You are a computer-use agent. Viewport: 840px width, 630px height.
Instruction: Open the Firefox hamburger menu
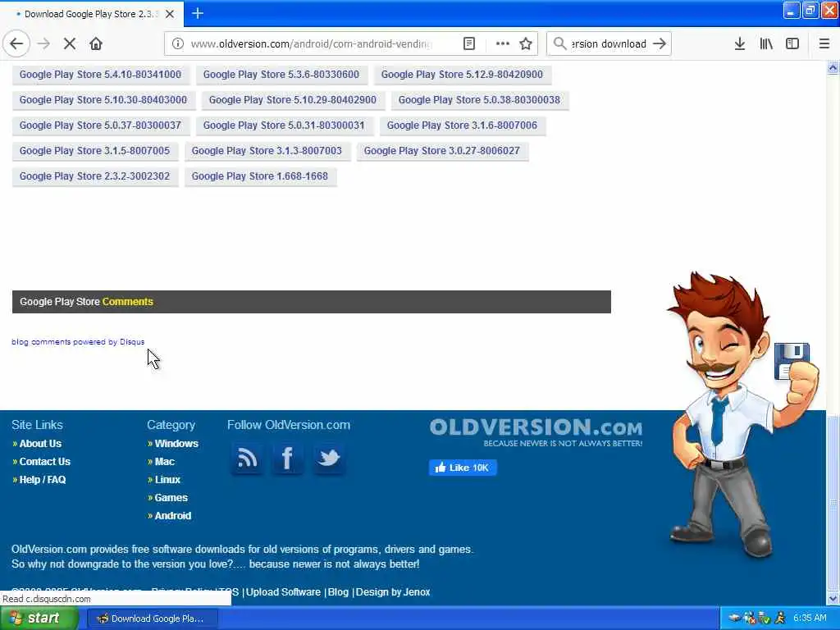[824, 43]
